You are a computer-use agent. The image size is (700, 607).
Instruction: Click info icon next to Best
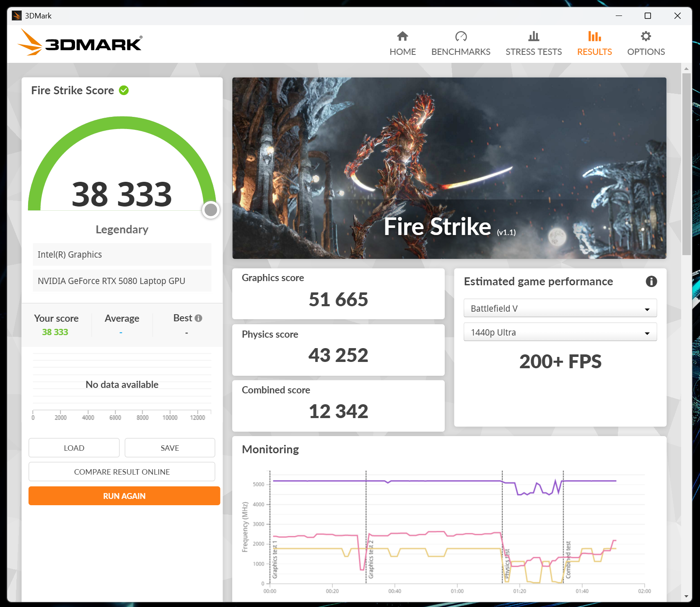pyautogui.click(x=199, y=318)
